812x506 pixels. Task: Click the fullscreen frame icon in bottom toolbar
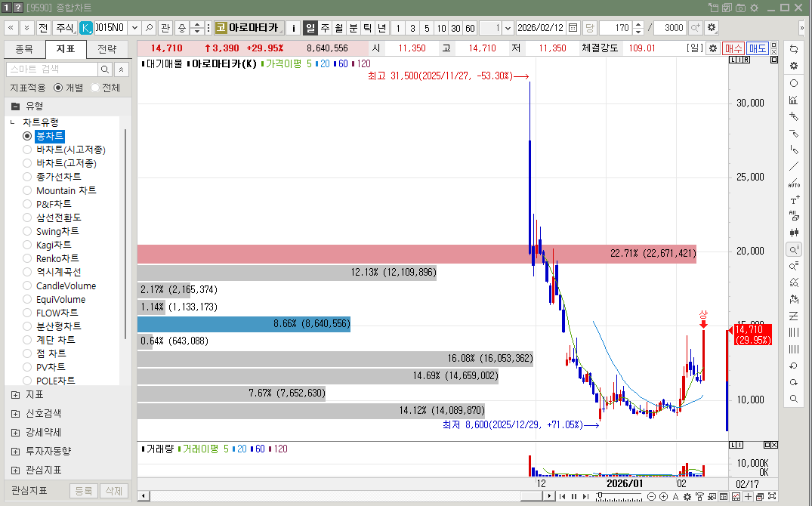pos(772,497)
